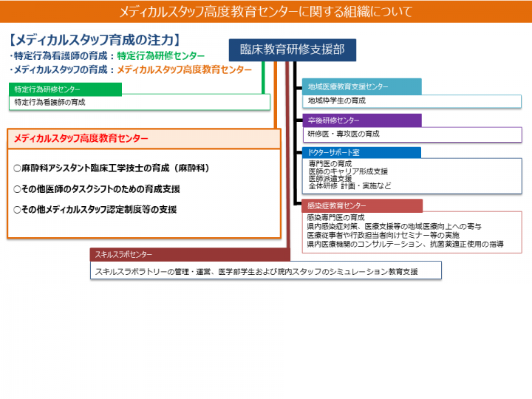Screen dimensions: 532x399
Task: Click the dark red スキルスラボセンター header
Action: tap(188, 255)
